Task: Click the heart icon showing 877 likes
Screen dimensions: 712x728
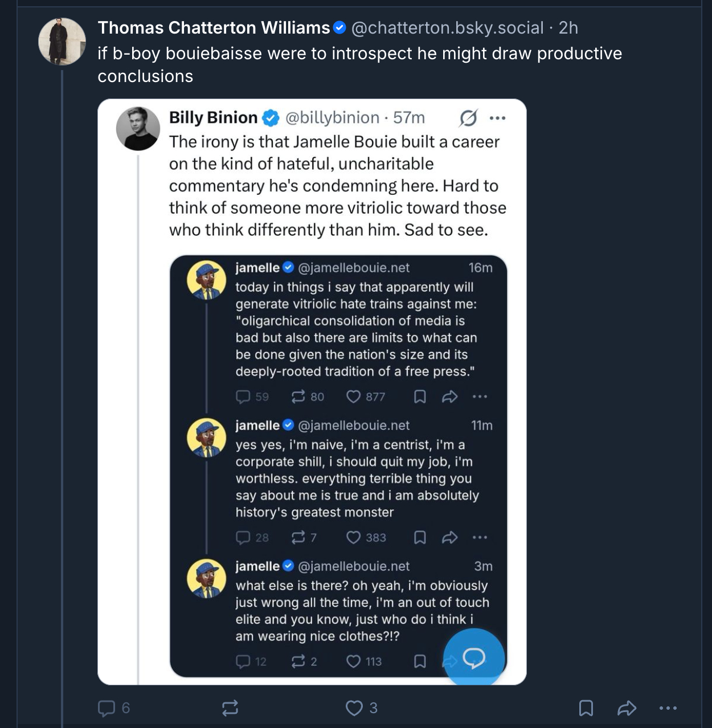Action: (x=354, y=396)
